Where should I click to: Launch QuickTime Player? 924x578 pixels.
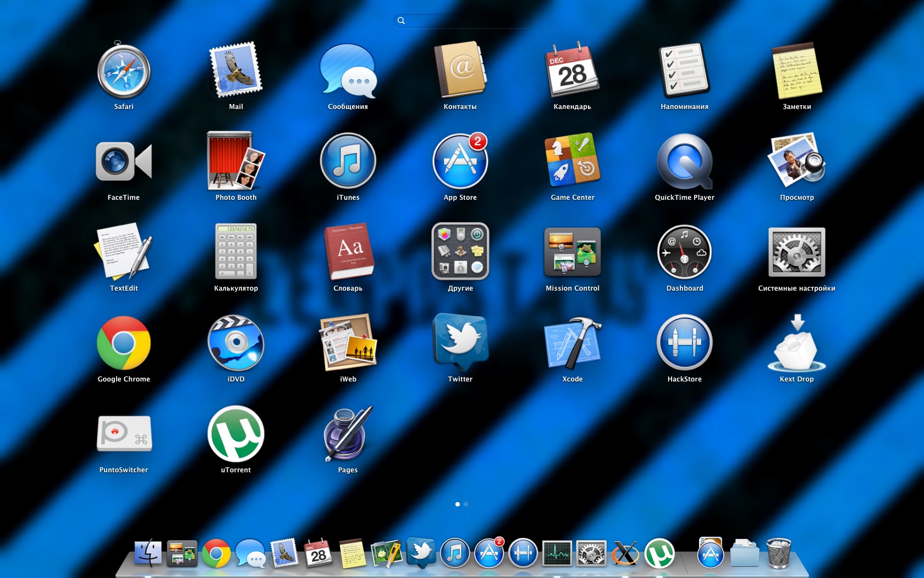pyautogui.click(x=685, y=161)
